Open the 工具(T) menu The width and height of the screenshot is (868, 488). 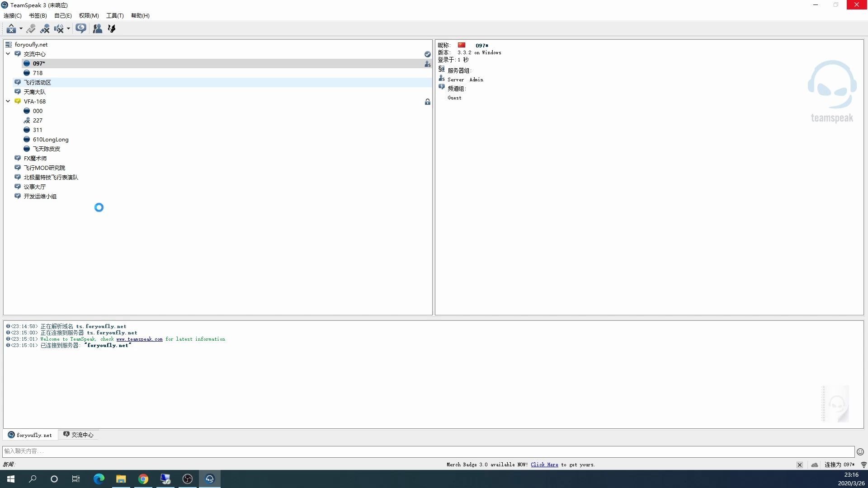click(x=115, y=15)
